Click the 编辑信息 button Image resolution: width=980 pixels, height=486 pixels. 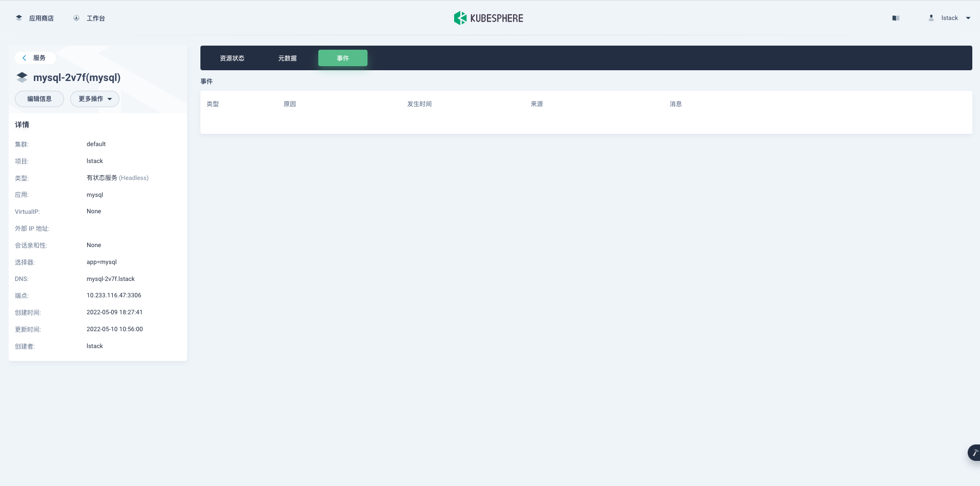point(39,99)
